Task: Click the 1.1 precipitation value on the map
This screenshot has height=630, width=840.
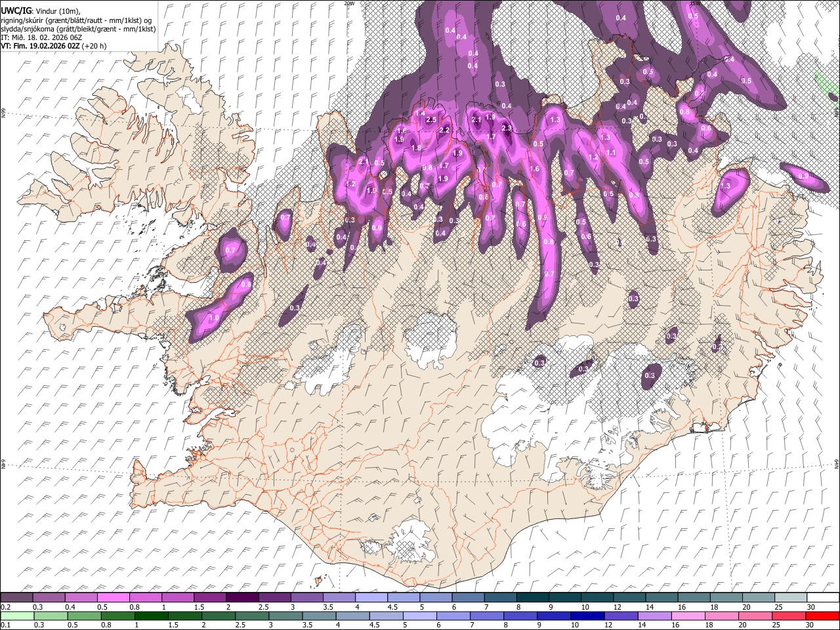Action: point(611,152)
